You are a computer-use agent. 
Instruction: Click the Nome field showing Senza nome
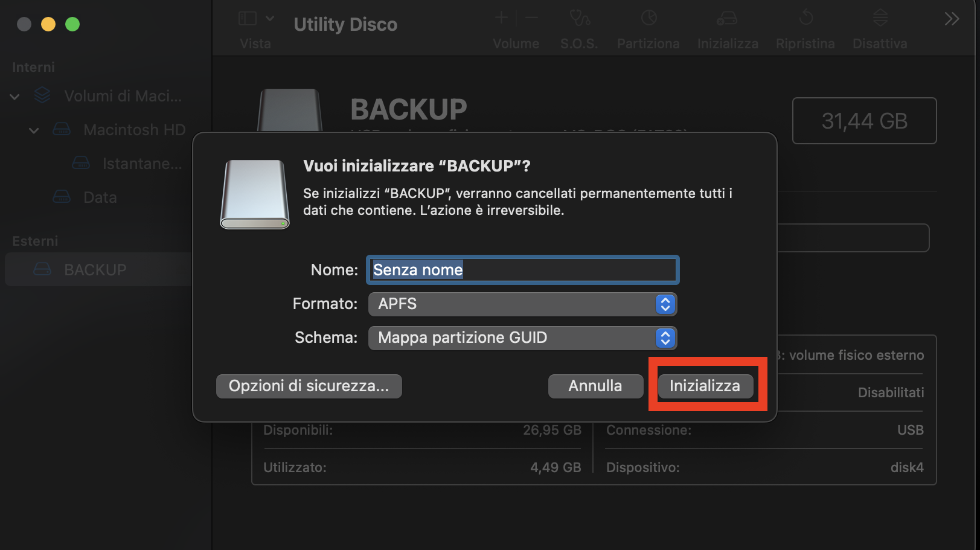pos(522,270)
